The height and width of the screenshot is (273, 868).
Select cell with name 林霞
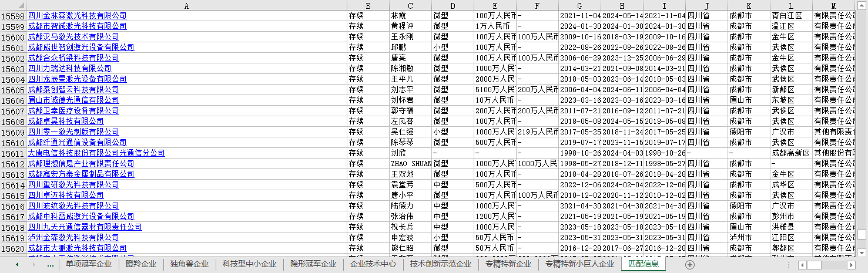pos(410,16)
